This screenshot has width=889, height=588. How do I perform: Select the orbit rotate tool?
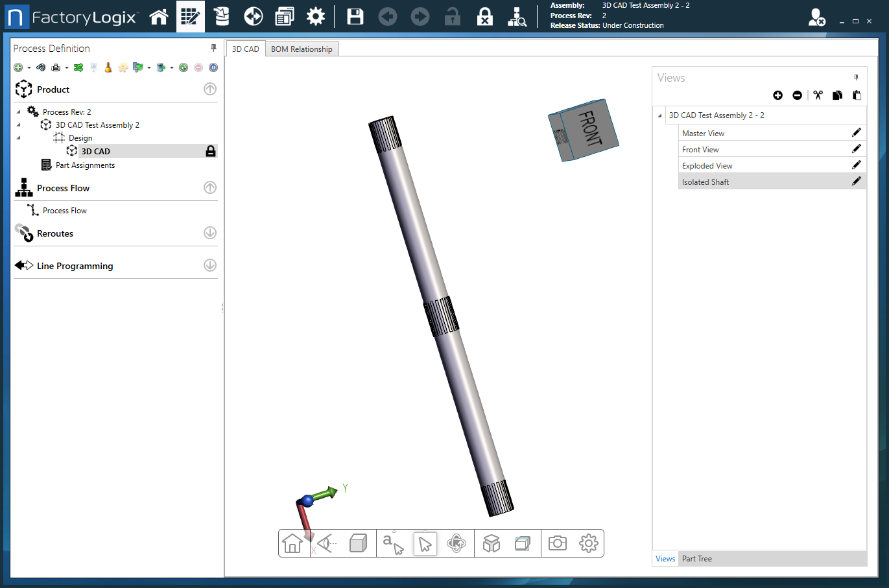tap(456, 543)
